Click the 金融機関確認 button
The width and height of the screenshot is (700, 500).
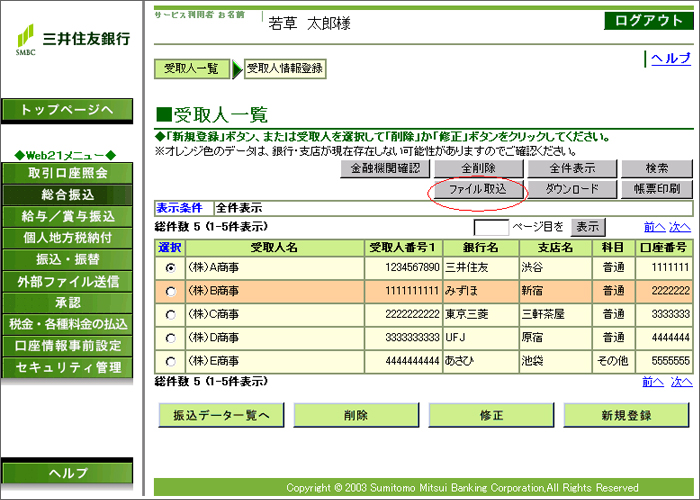[385, 169]
